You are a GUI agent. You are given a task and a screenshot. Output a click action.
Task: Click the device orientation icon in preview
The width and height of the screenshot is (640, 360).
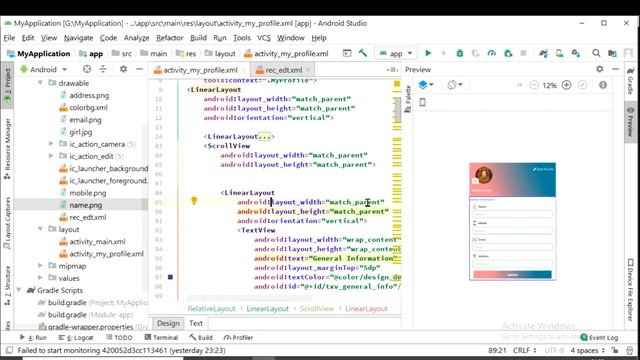tap(422, 102)
